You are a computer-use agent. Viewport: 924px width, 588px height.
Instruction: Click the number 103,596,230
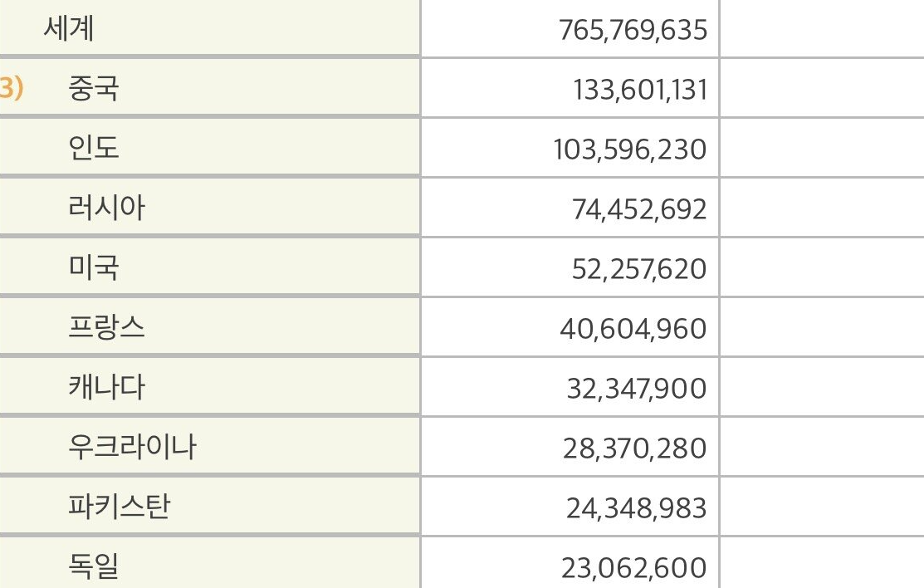point(630,149)
